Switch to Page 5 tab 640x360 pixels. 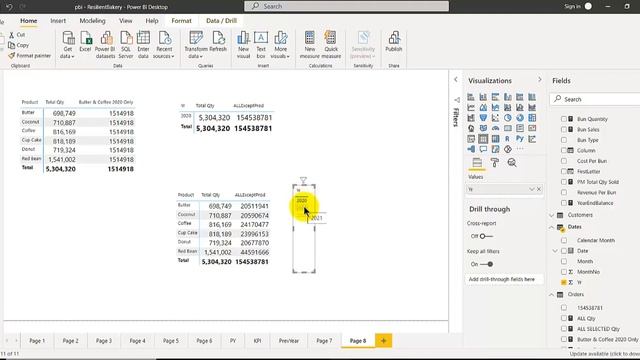point(171,340)
